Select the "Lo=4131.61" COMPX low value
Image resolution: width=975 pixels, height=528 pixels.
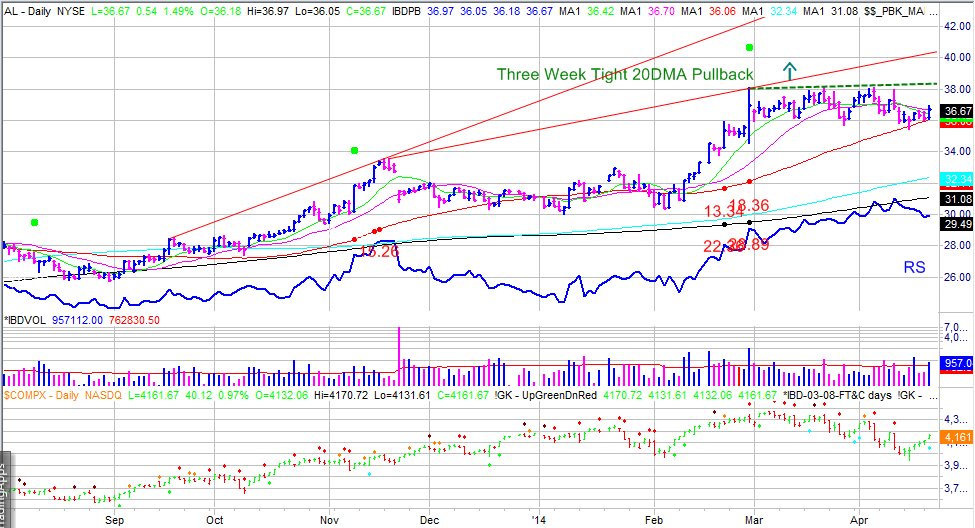pyautogui.click(x=402, y=395)
